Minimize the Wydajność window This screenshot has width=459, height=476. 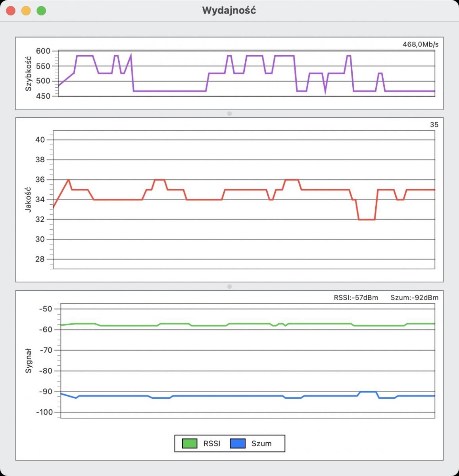pos(26,11)
